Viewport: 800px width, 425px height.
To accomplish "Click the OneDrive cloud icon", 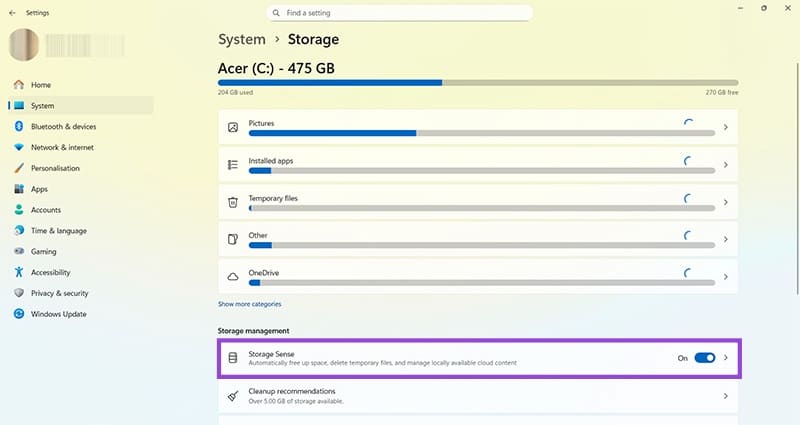I will (233, 277).
